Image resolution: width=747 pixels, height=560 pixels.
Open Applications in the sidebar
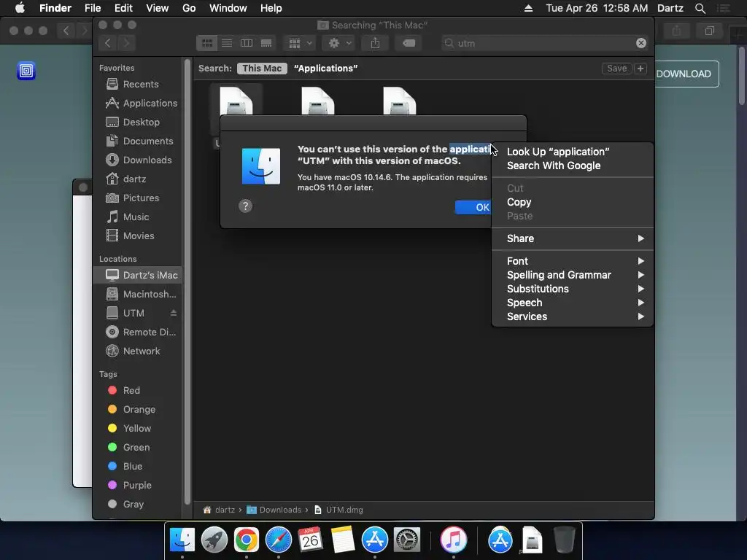138,104
